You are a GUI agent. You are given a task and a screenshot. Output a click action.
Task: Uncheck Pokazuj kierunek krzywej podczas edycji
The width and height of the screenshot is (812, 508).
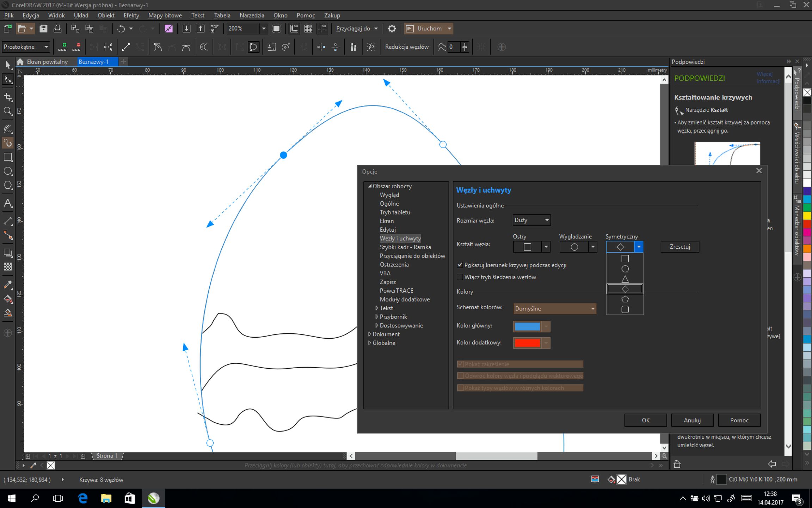(x=460, y=265)
